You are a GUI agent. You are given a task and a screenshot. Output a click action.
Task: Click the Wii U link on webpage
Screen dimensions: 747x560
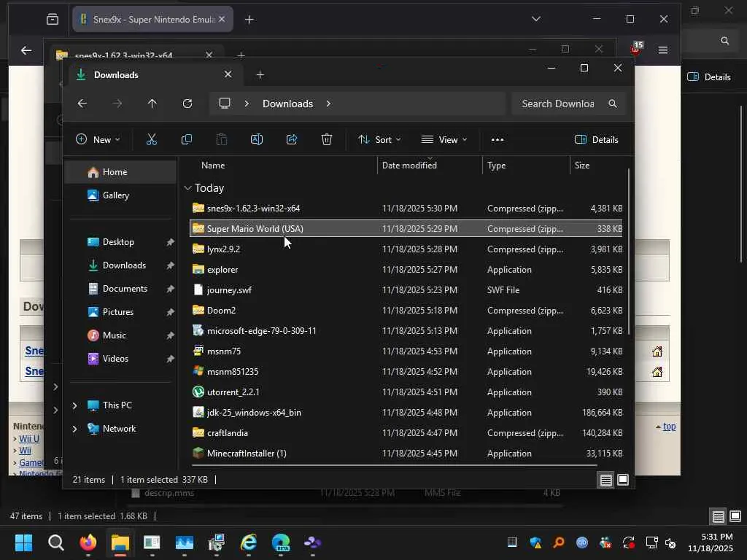click(29, 438)
